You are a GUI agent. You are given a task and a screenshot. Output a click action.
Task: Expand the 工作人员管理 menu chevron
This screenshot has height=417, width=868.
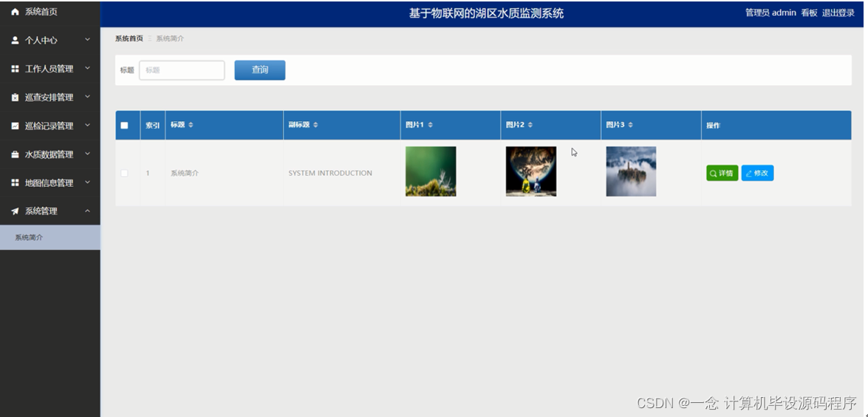[x=87, y=68]
